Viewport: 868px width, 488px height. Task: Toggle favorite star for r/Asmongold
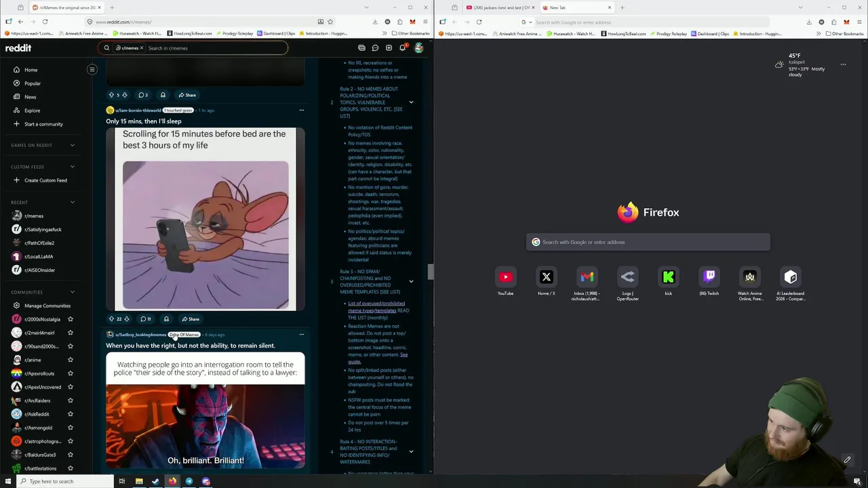click(x=71, y=428)
